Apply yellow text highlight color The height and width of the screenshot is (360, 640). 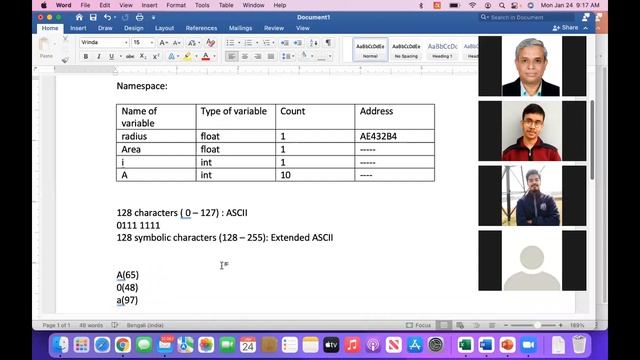[x=187, y=56]
